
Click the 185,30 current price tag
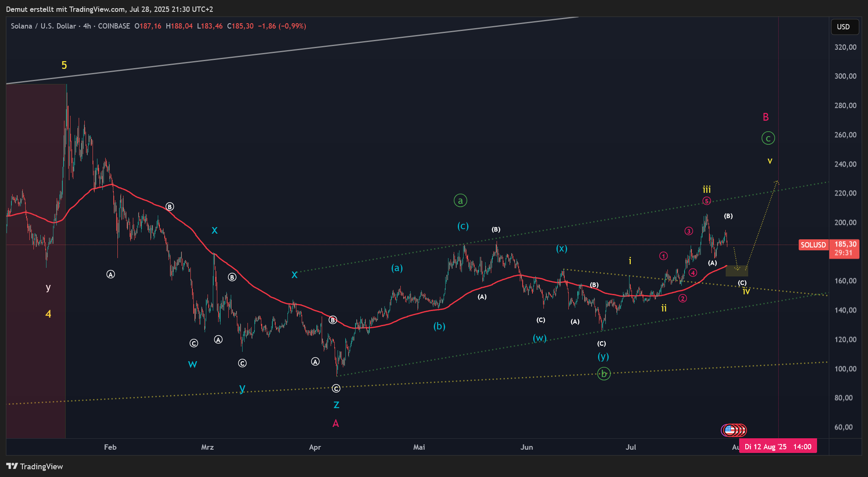pos(845,244)
